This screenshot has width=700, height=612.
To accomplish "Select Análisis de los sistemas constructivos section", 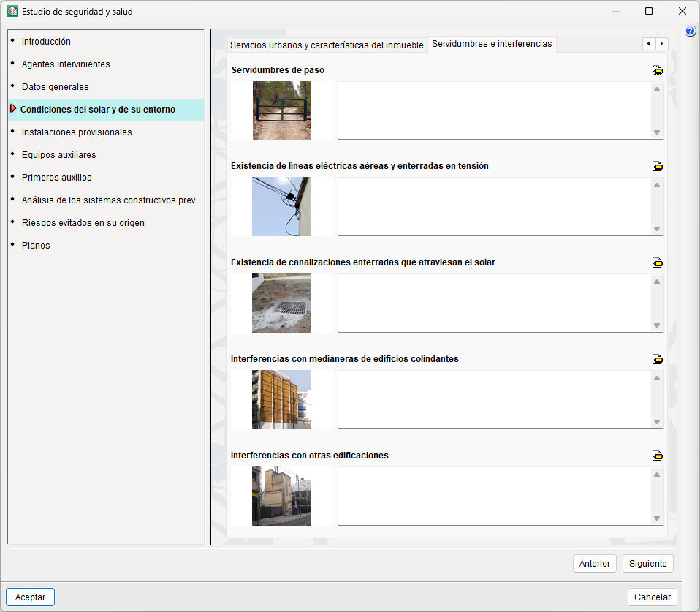I will pos(111,200).
